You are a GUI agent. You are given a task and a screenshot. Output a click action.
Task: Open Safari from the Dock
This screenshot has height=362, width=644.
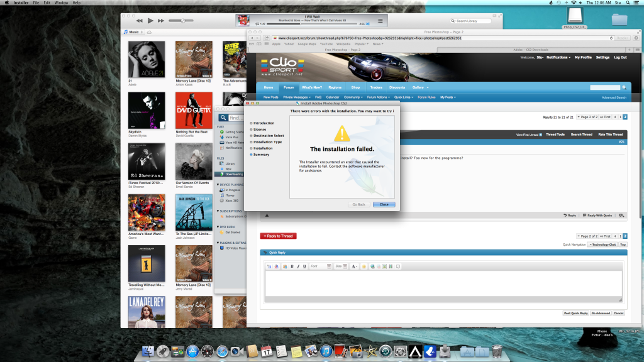tap(222, 351)
